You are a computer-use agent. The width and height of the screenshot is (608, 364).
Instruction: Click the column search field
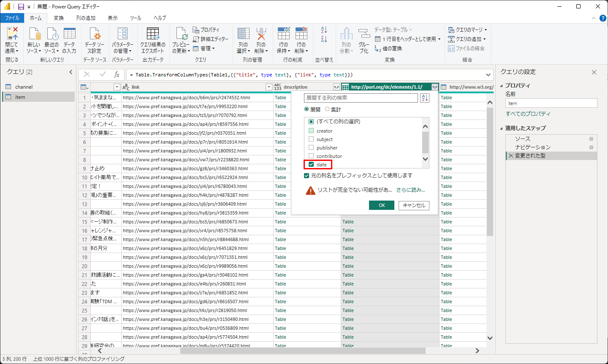pyautogui.click(x=361, y=98)
